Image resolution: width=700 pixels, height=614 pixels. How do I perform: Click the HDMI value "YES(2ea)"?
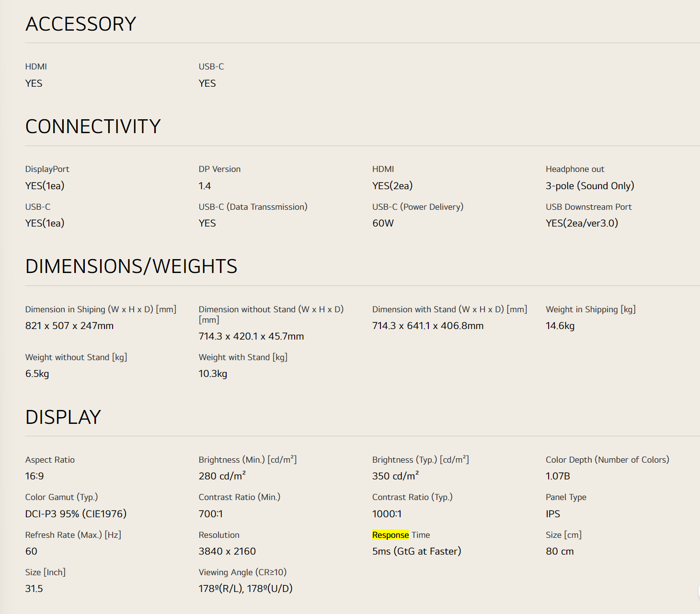click(x=392, y=186)
